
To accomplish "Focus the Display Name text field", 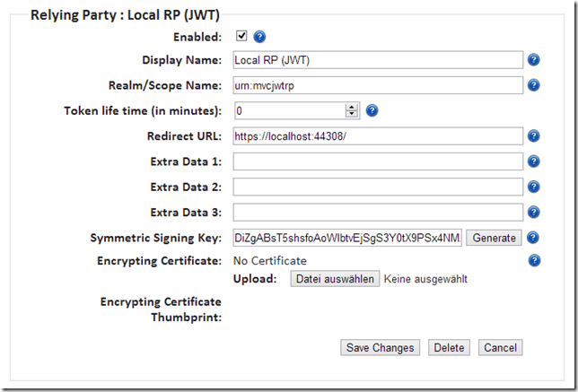I will tap(377, 60).
